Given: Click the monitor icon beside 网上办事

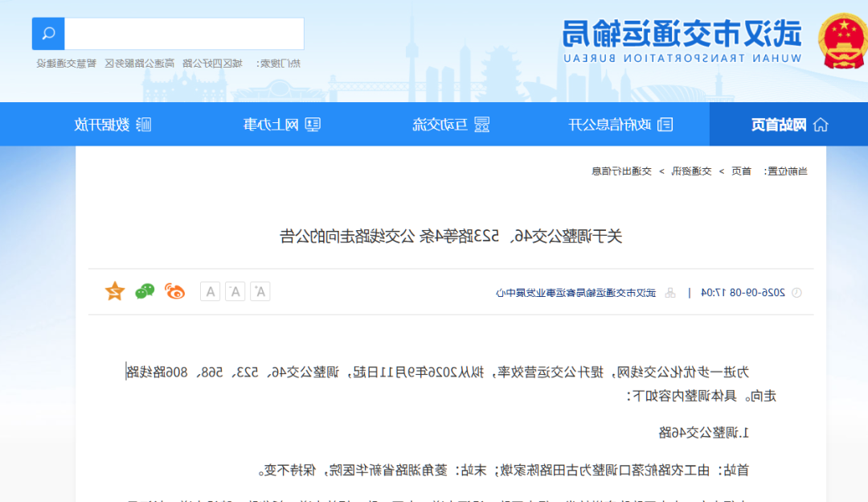Looking at the screenshot, I should coord(313,125).
